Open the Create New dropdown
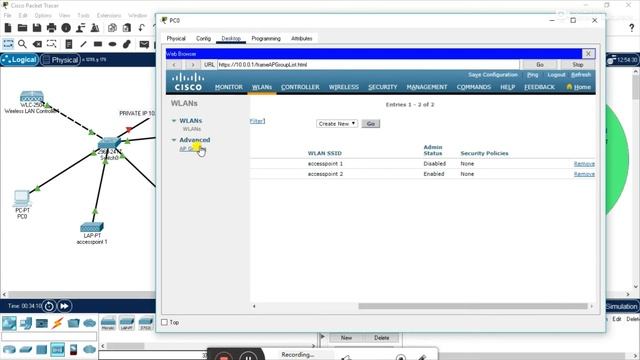Screen dimensions: 640x360 [337, 123]
